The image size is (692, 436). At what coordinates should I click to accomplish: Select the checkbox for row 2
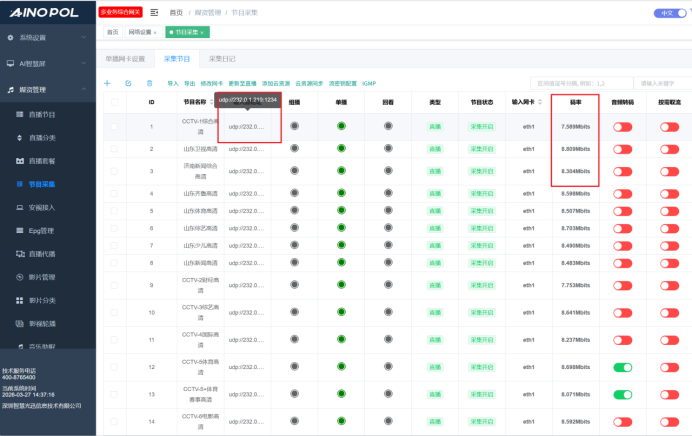coord(115,149)
